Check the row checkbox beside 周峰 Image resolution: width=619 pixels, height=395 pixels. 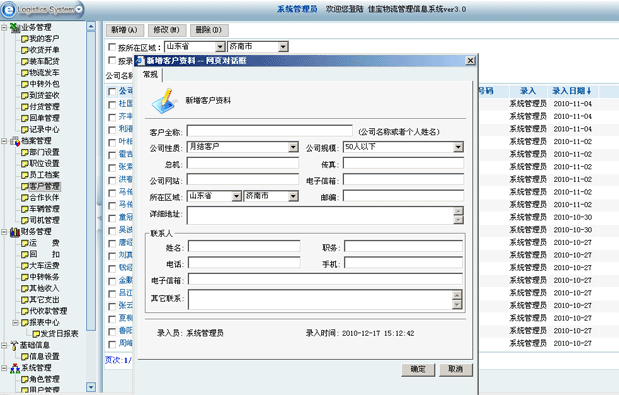click(x=112, y=344)
